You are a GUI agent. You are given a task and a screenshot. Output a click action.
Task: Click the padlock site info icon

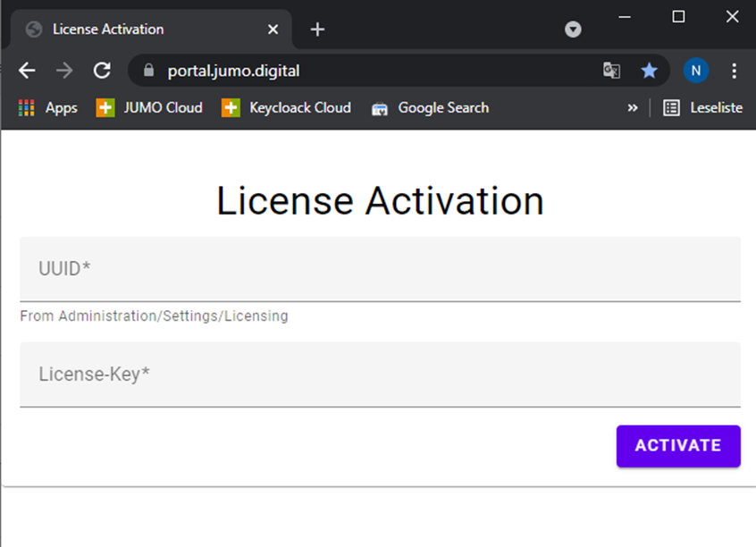tap(149, 71)
